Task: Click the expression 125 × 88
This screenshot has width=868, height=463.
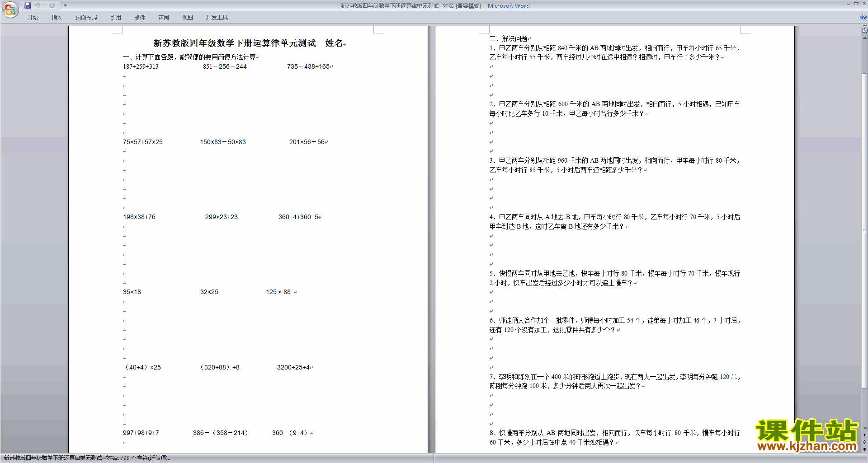Action: click(x=278, y=292)
